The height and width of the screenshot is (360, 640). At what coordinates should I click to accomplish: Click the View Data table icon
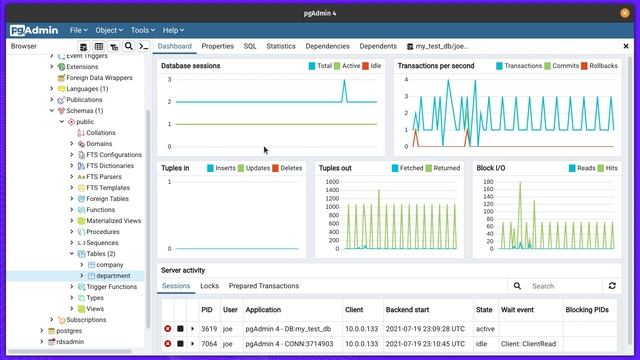click(x=98, y=47)
